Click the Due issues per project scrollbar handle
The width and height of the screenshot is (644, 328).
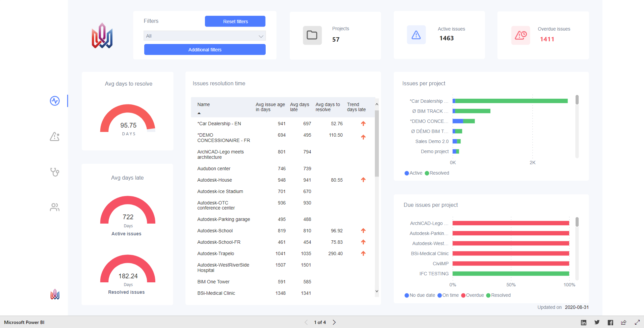click(x=577, y=222)
